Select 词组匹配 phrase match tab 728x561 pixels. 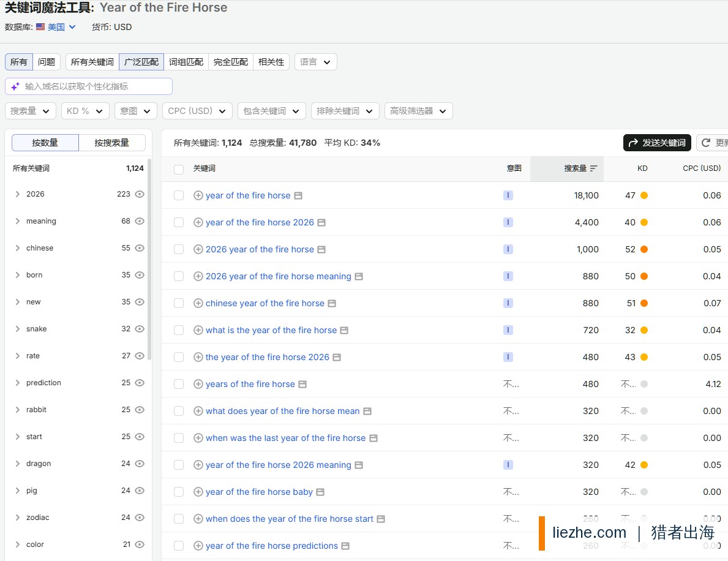coord(186,62)
